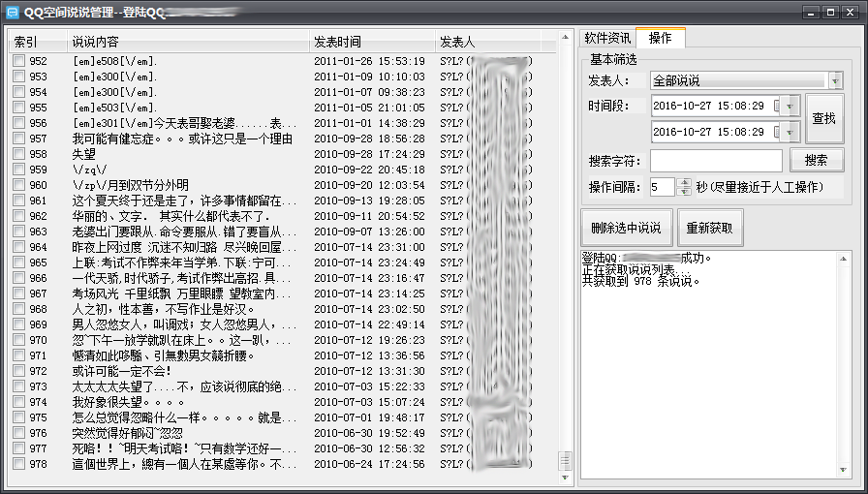
Task: Click the 共获取到 978 条说说 log line
Action: [x=640, y=281]
